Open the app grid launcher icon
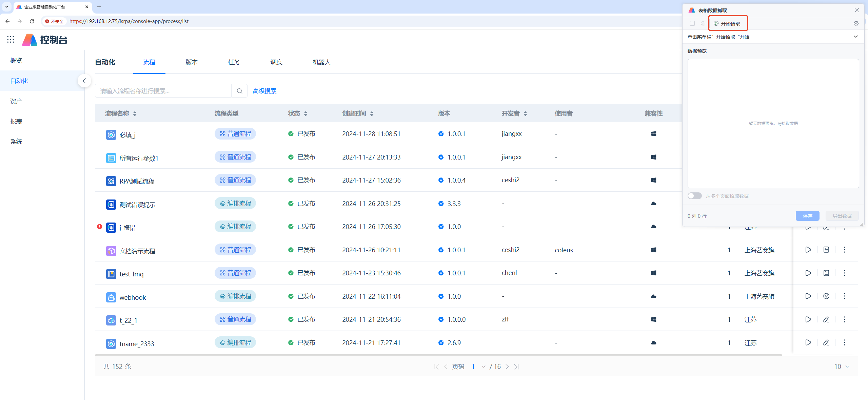Image resolution: width=868 pixels, height=400 pixels. coord(11,40)
